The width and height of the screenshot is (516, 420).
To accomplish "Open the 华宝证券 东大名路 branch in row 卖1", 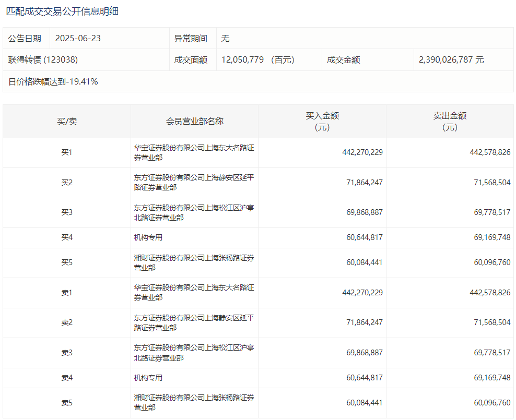I will click(194, 293).
